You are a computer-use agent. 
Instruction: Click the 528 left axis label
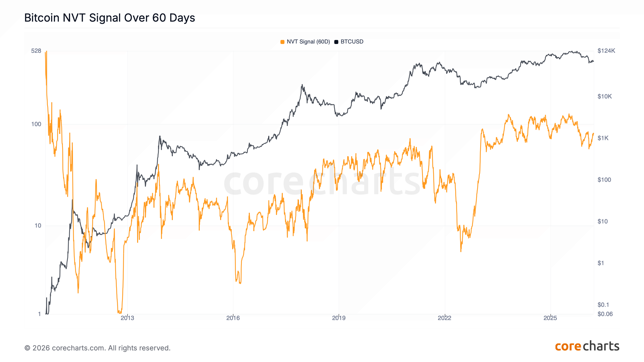[36, 51]
